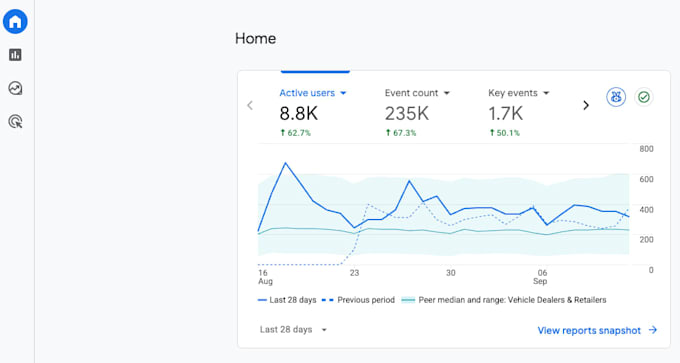Select the 1.7K key events value

point(506,114)
